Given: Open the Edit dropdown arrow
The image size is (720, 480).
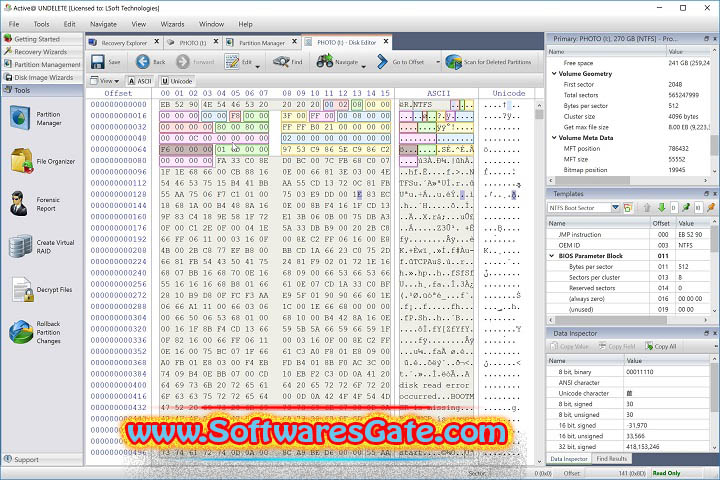Looking at the screenshot, I should (x=258, y=67).
